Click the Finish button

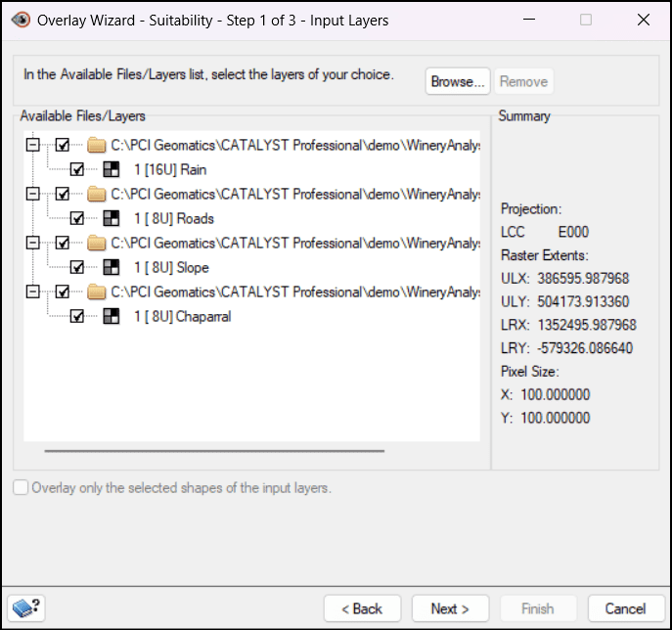click(538, 608)
